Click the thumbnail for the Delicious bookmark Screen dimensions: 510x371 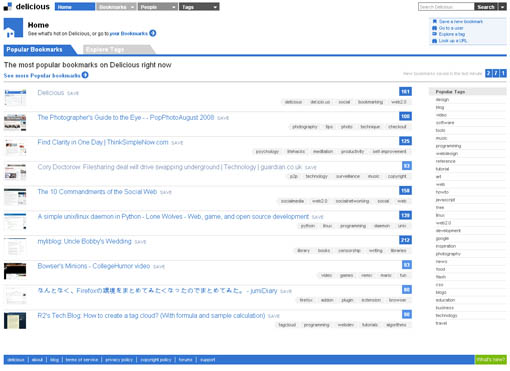pyautogui.click(x=15, y=97)
